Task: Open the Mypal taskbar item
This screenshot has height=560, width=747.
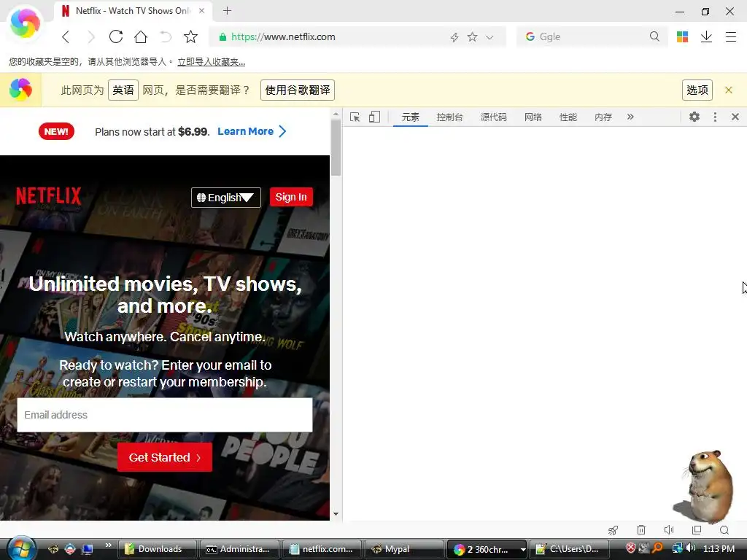Action: [403, 549]
